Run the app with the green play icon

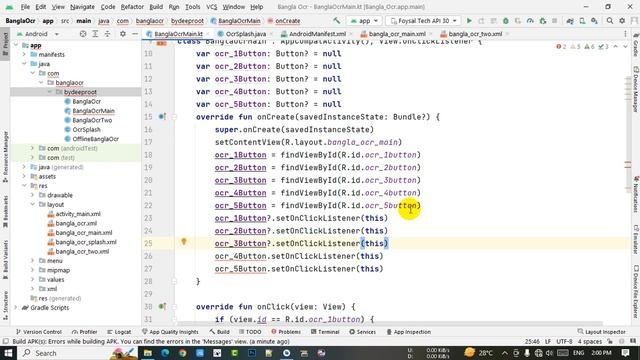coord(469,20)
